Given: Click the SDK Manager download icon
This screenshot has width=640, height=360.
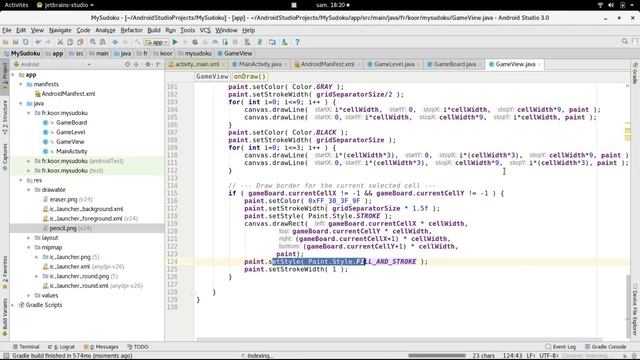Looking at the screenshot, I should (x=284, y=42).
